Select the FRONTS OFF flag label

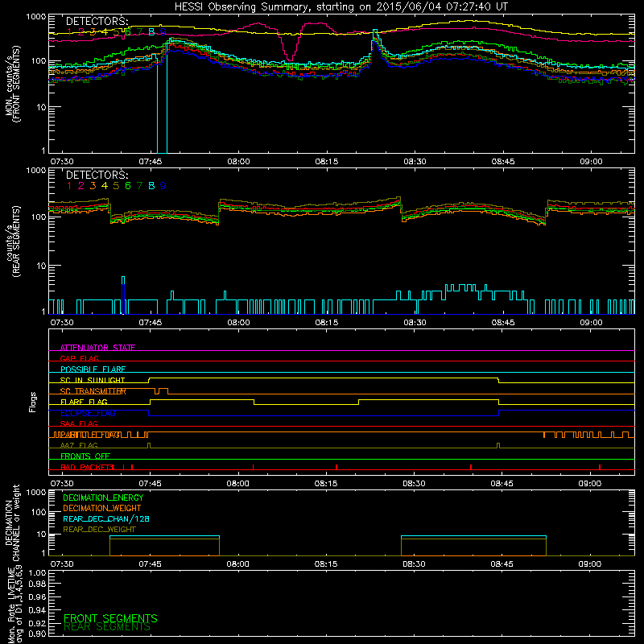pos(85,456)
